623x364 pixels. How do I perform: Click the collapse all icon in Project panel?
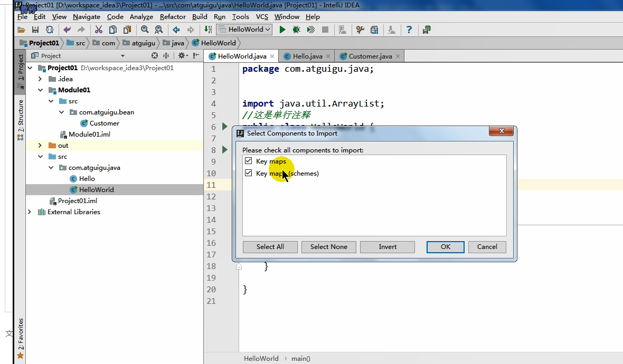[x=166, y=55]
